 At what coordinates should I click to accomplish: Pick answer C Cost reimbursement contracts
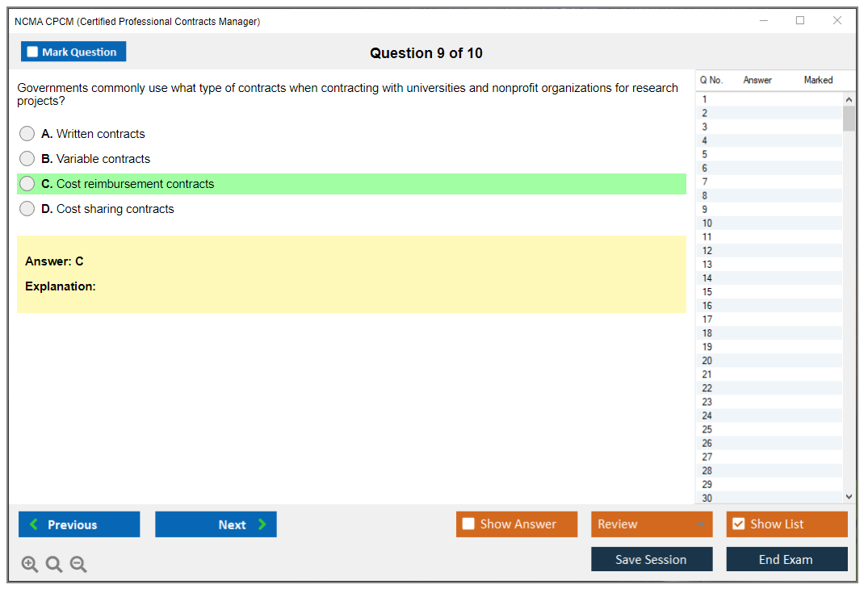point(27,184)
